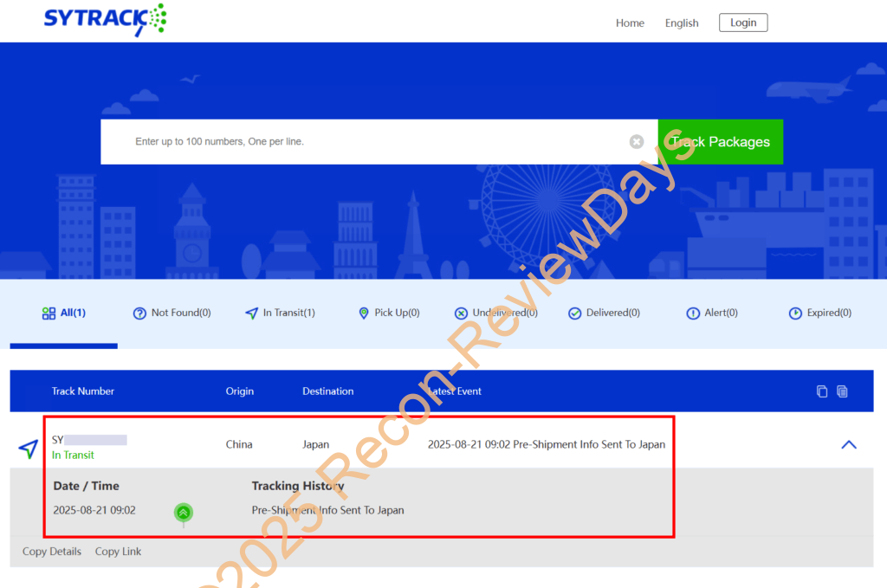Open the English language selector
The width and height of the screenshot is (887, 588).
coord(682,23)
